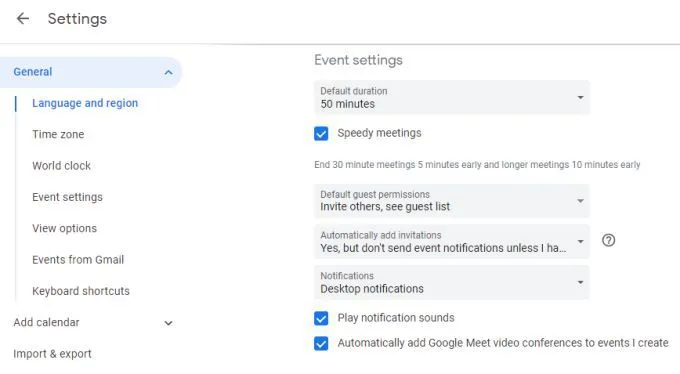Click the 'Desktop notifications' value
The width and height of the screenshot is (680, 374).
click(x=372, y=289)
